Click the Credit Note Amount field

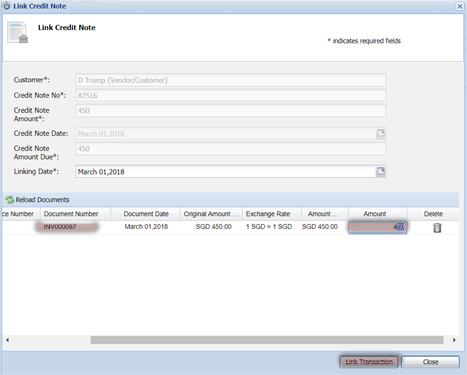click(231, 111)
